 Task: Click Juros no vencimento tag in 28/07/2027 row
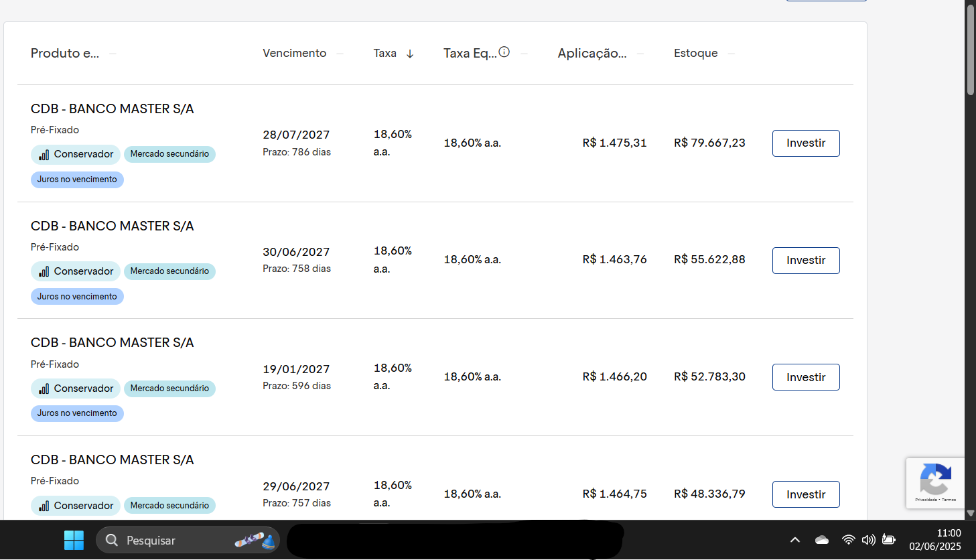77,180
